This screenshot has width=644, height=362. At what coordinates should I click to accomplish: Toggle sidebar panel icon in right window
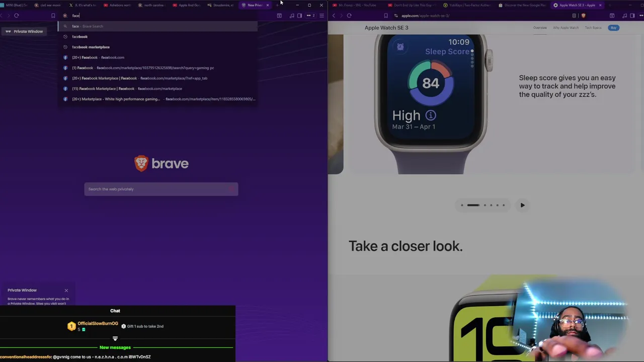point(632,16)
